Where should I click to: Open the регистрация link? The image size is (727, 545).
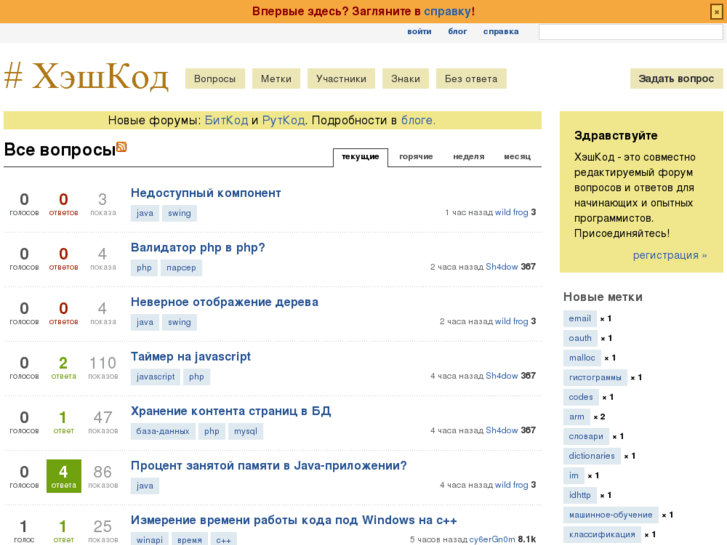point(669,255)
